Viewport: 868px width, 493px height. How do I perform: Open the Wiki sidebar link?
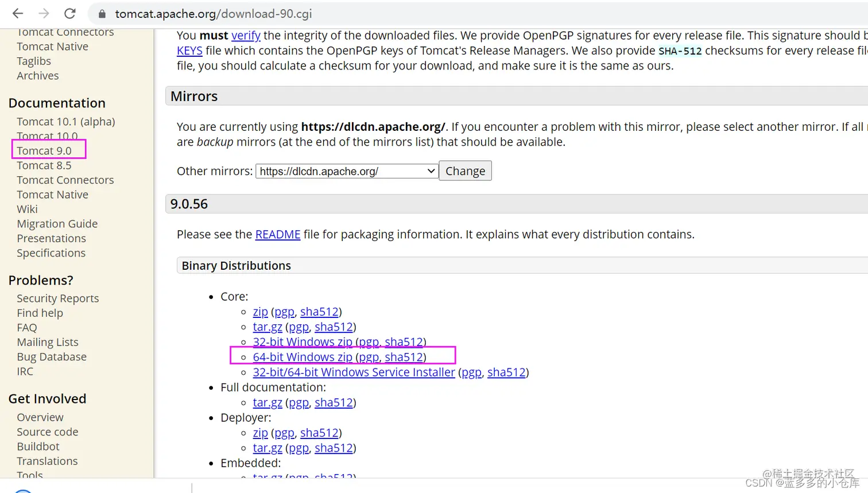[27, 209]
